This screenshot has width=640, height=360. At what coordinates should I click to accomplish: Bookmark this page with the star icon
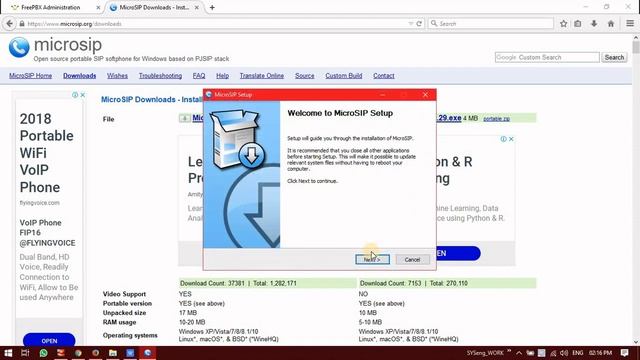click(563, 24)
